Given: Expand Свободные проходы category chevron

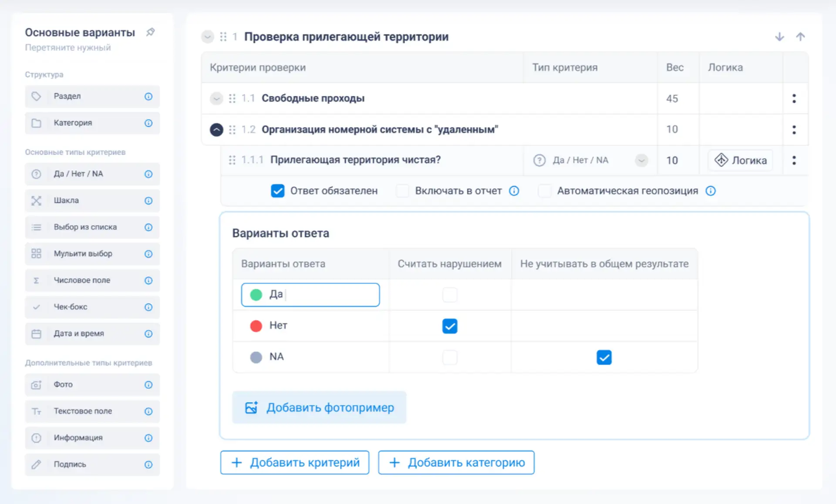Looking at the screenshot, I should tap(216, 98).
